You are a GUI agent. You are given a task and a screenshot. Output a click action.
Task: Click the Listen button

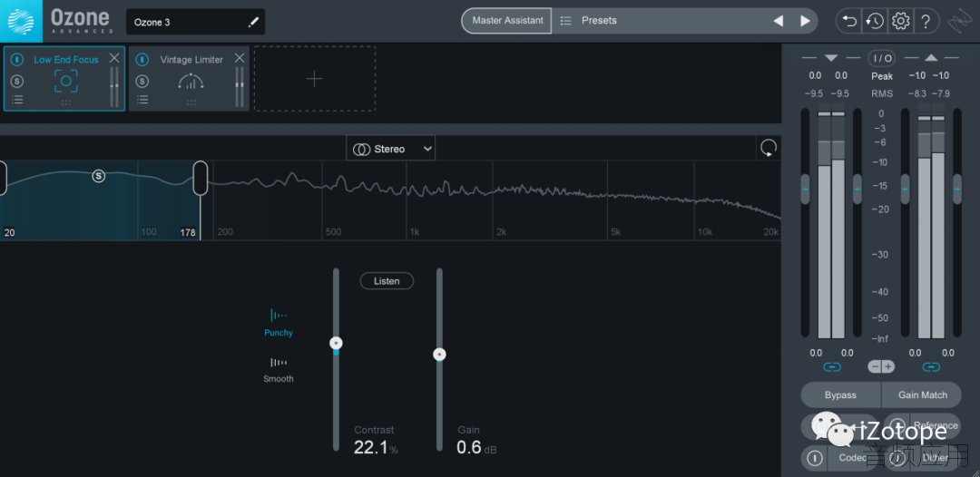click(387, 281)
